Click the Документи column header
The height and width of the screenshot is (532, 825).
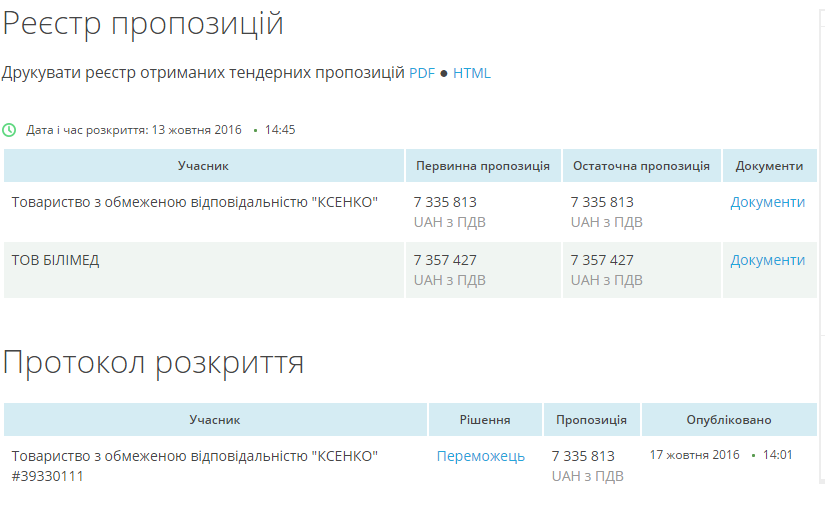(769, 166)
